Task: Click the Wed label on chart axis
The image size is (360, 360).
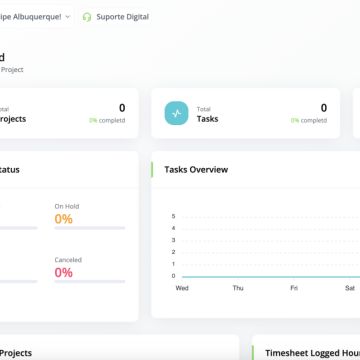Action: [182, 288]
